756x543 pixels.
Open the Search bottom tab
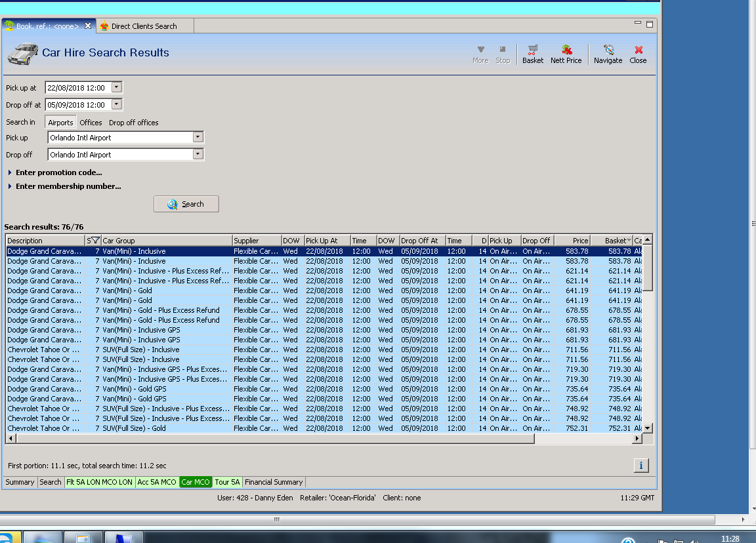point(50,482)
